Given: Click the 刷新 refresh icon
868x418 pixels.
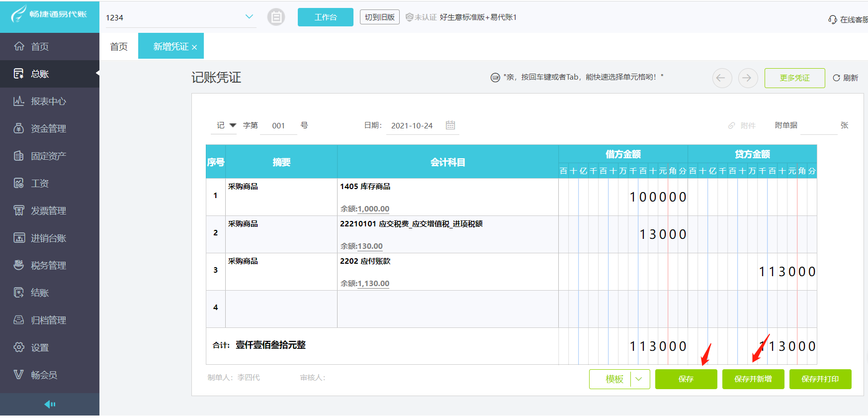Looking at the screenshot, I should (837, 78).
